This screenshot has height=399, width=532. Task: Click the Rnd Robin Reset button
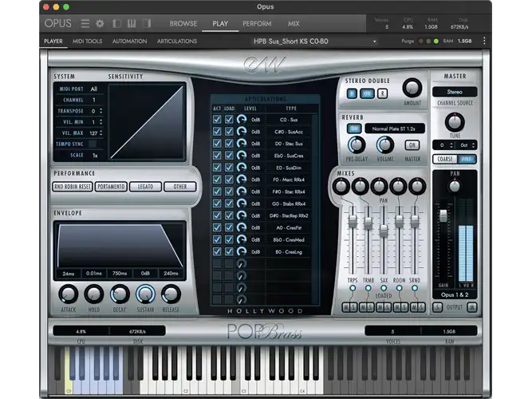click(73, 187)
